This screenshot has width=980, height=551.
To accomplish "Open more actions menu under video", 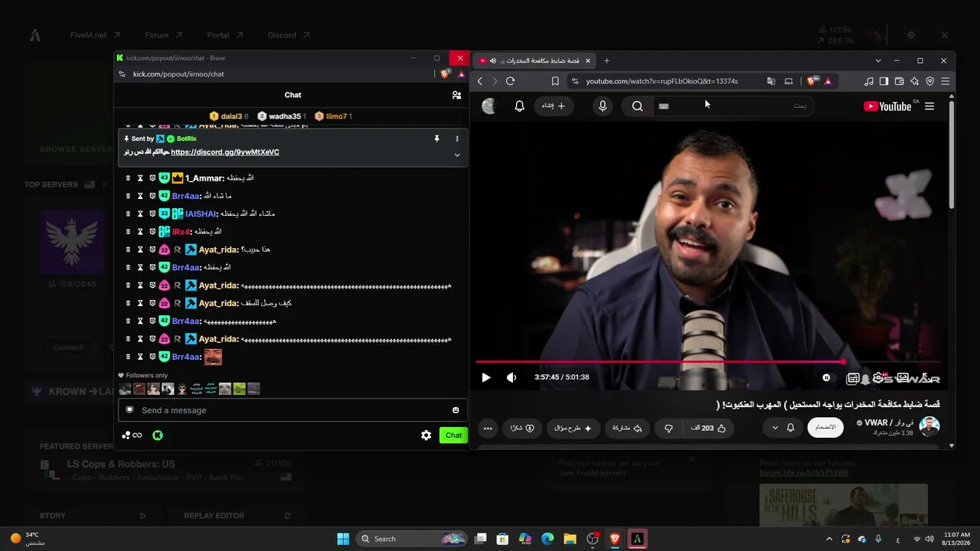I will (488, 429).
